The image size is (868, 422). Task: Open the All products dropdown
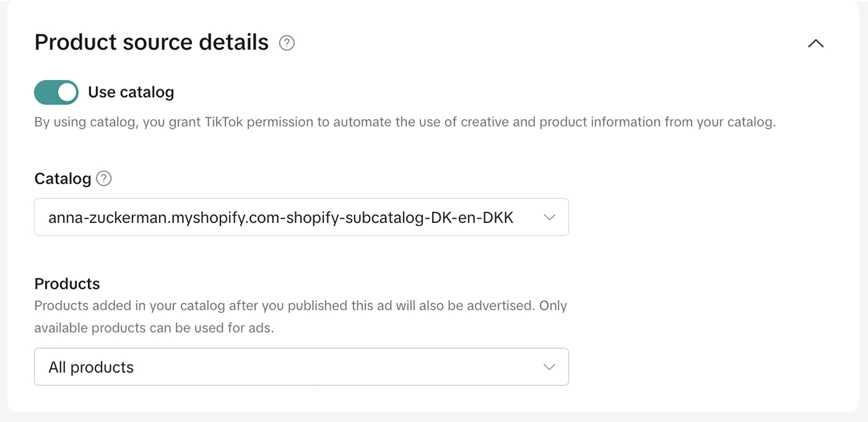[x=301, y=366]
